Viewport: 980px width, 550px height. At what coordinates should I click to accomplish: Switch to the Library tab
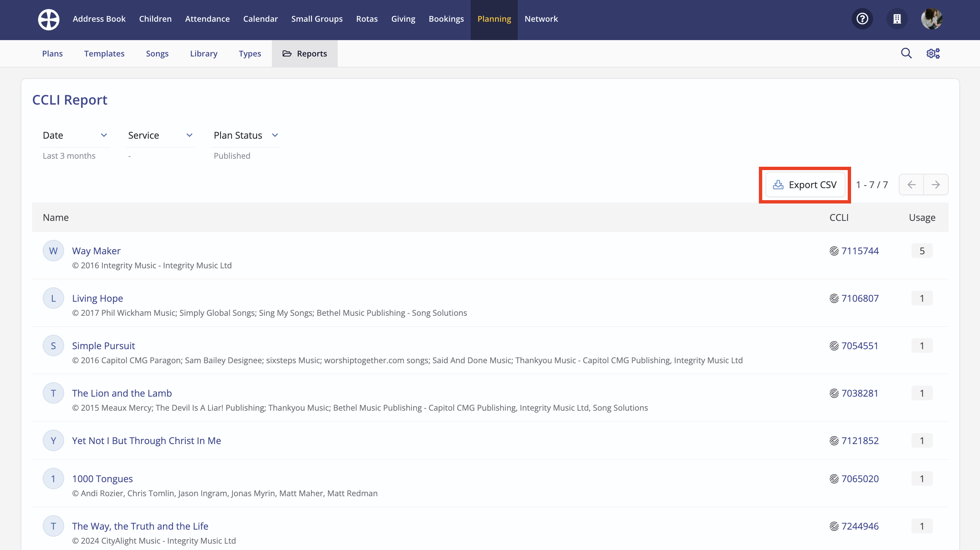click(x=204, y=53)
